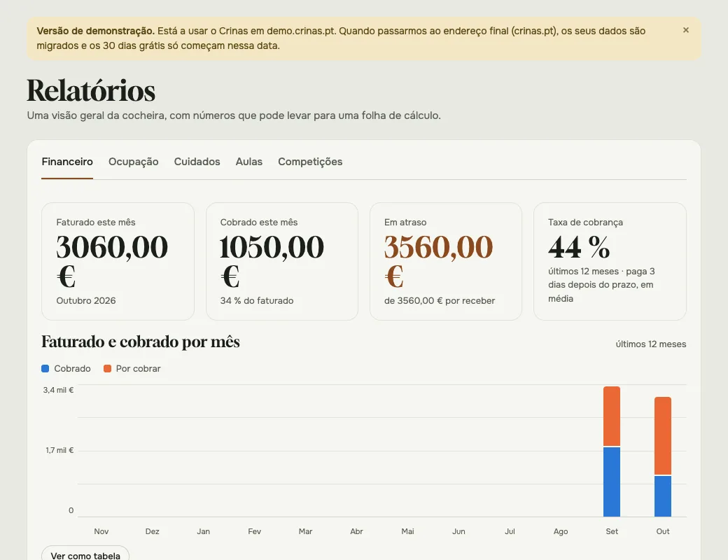Click the orange Por cobrar bar for Out
This screenshot has width=728, height=560.
[662, 436]
